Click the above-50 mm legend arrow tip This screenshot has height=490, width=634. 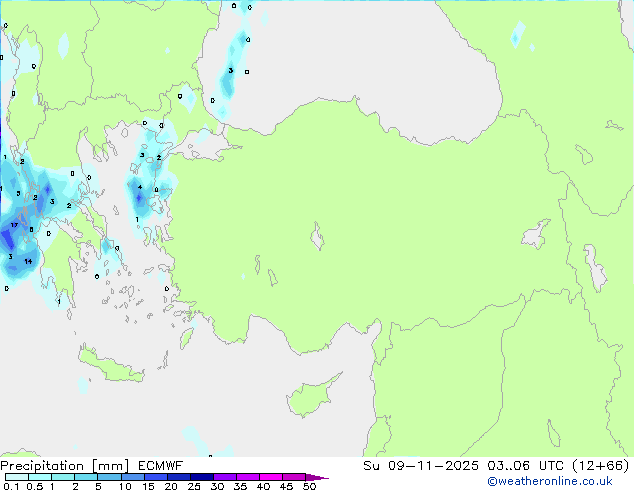point(317,477)
